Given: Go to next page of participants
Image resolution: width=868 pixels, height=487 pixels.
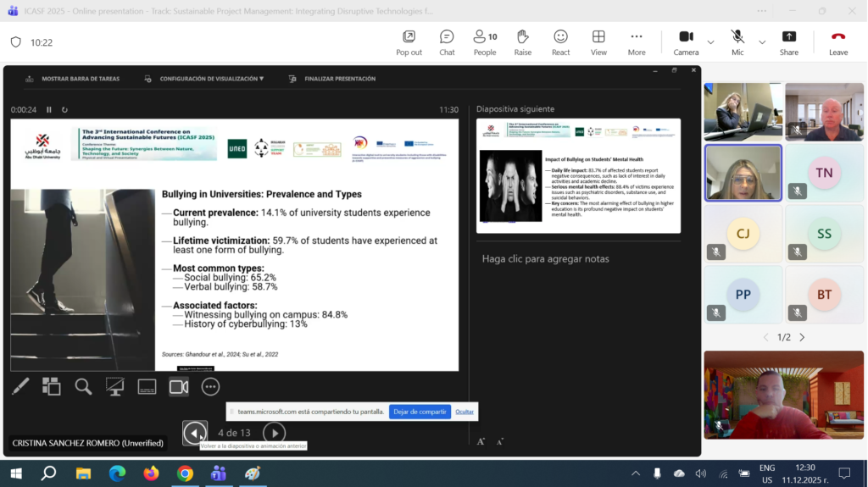Looking at the screenshot, I should 802,337.
